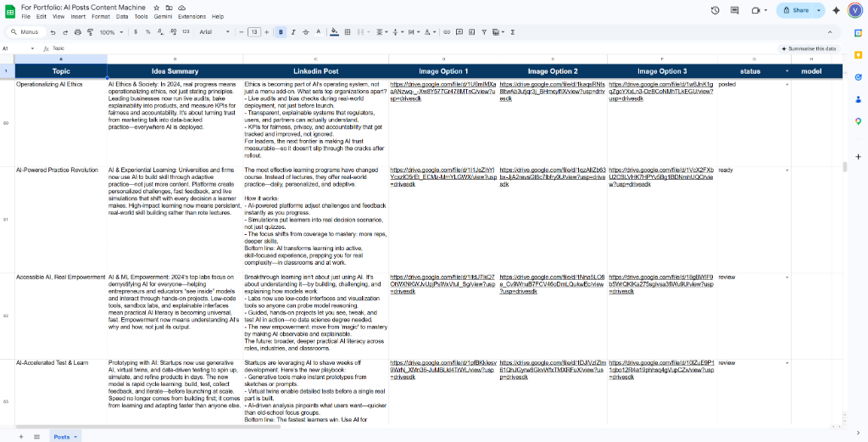The height and width of the screenshot is (442, 868).
Task: Click the print icon
Action: (78, 32)
